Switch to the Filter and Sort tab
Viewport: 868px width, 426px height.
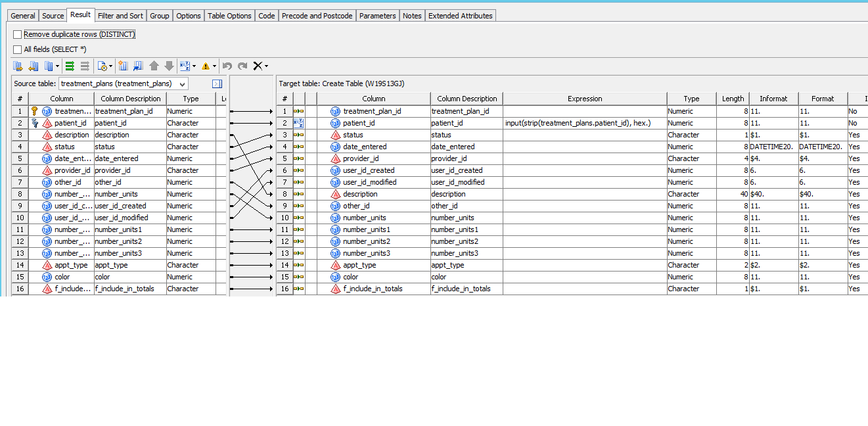point(120,14)
